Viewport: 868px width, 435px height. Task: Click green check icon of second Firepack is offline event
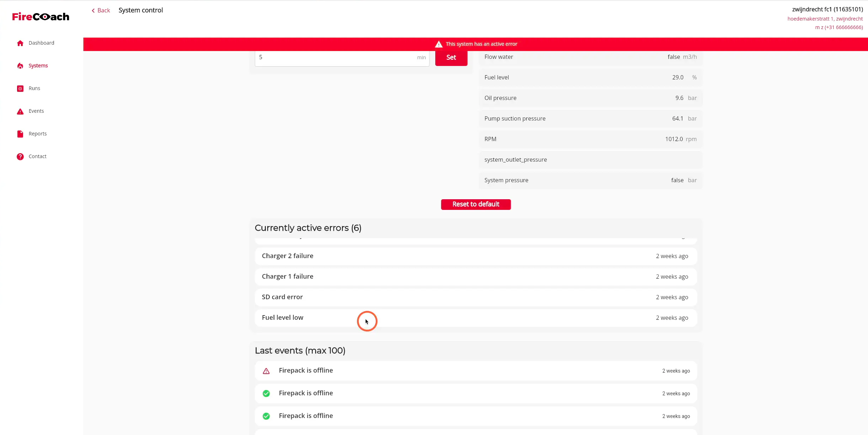pyautogui.click(x=266, y=394)
